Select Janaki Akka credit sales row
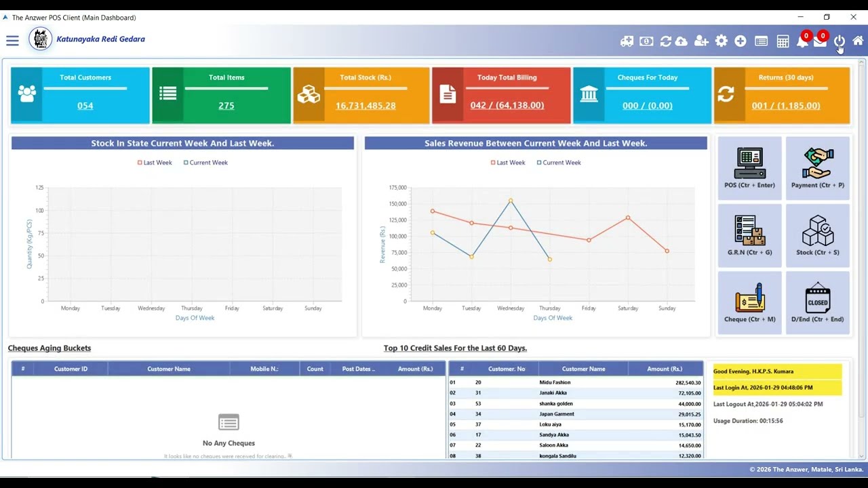The height and width of the screenshot is (488, 868). (576, 393)
